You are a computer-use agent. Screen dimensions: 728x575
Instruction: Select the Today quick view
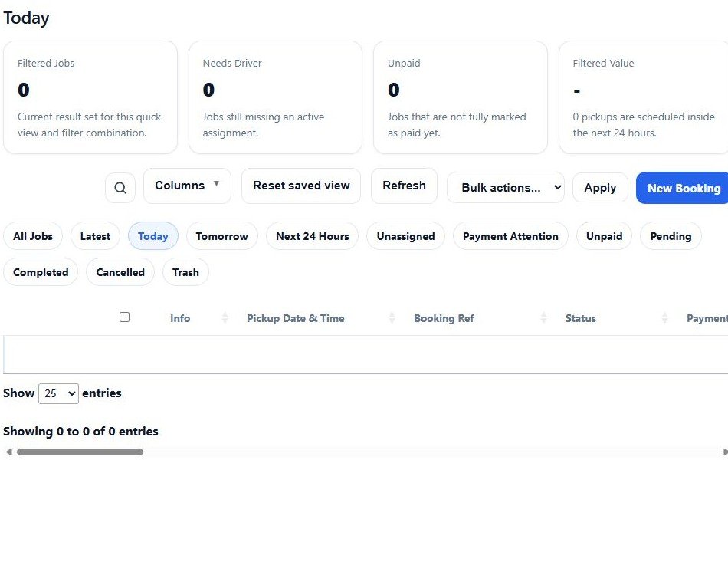152,236
